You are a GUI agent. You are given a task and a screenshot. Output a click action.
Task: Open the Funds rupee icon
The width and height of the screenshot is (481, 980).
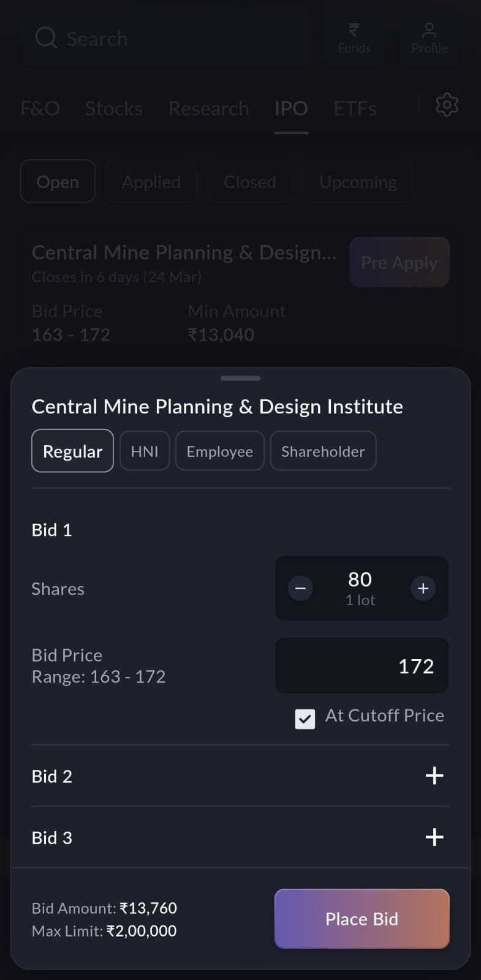[354, 31]
